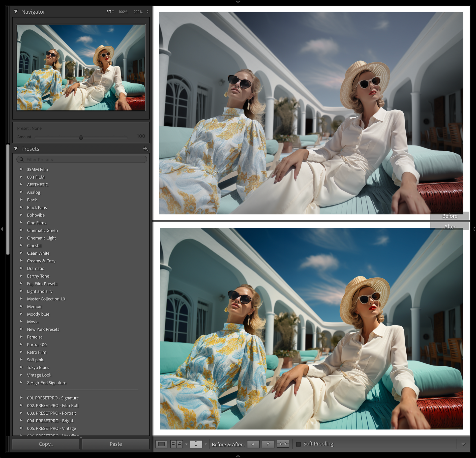Select the 200% zoom level

coord(138,12)
